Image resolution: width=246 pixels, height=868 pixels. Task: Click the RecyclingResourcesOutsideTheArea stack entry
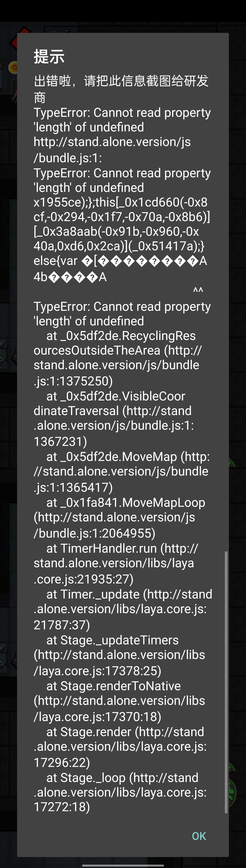(x=118, y=358)
